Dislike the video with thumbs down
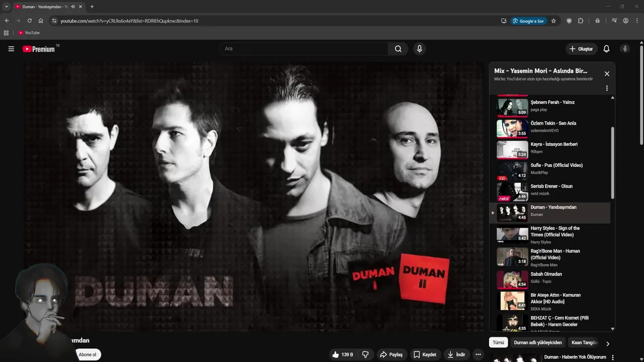Screen dimensions: 644x362 pos(365,354)
